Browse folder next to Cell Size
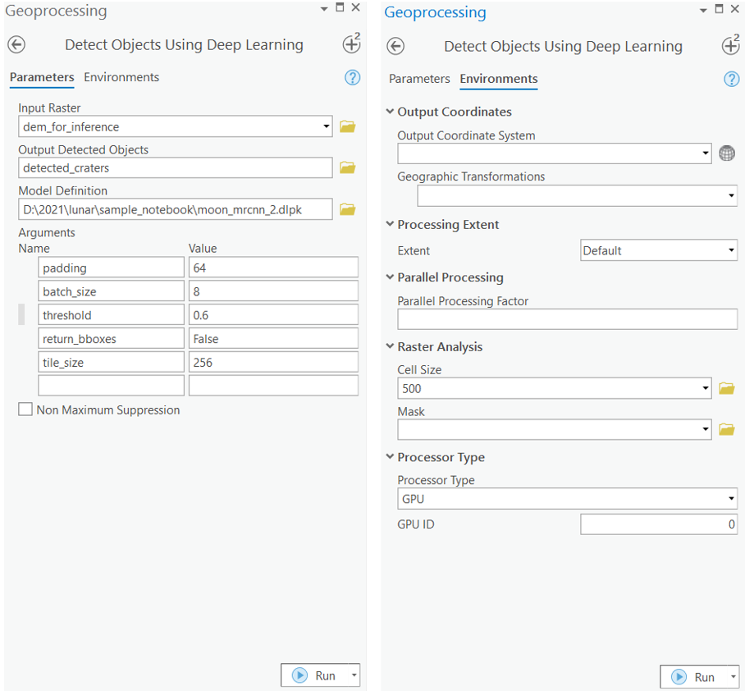Image resolution: width=745 pixels, height=700 pixels. pos(726,388)
